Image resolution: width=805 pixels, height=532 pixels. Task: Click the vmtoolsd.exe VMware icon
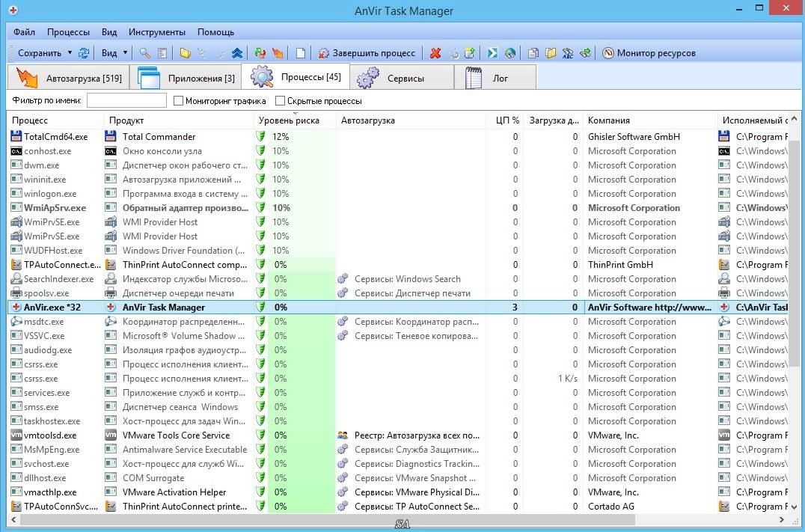click(16, 435)
